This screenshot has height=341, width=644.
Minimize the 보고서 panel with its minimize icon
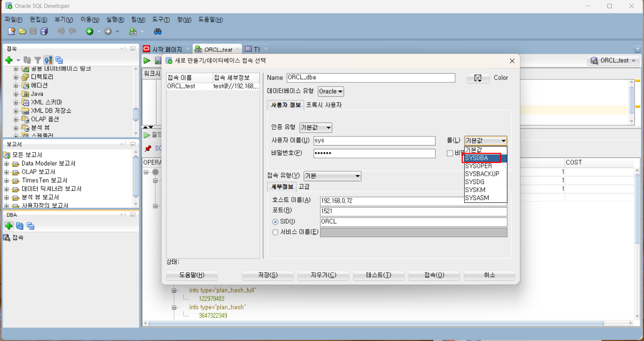coord(133,144)
